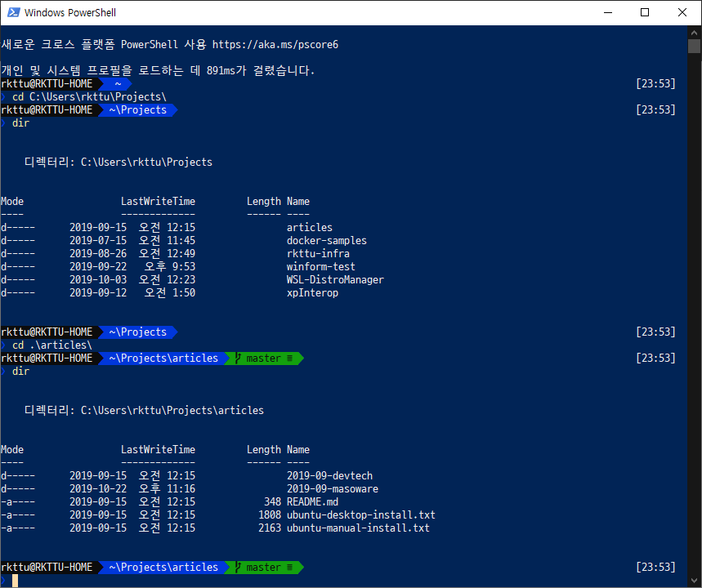Select the docker-samples folder entry

(326, 240)
